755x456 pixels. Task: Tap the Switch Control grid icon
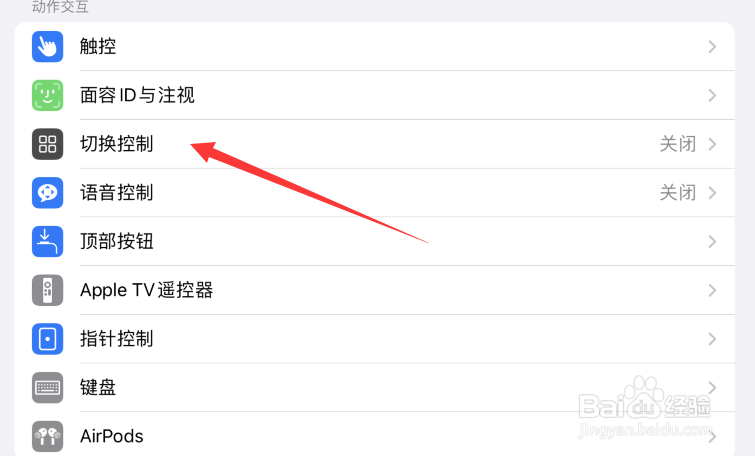(47, 144)
